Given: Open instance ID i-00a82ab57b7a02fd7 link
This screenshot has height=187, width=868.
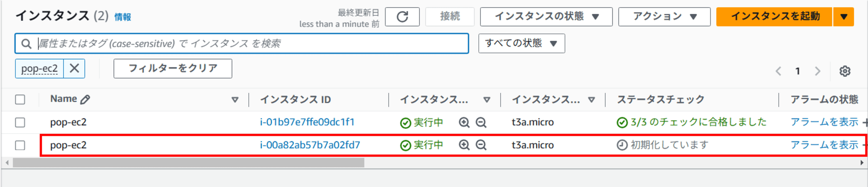Looking at the screenshot, I should [x=310, y=145].
